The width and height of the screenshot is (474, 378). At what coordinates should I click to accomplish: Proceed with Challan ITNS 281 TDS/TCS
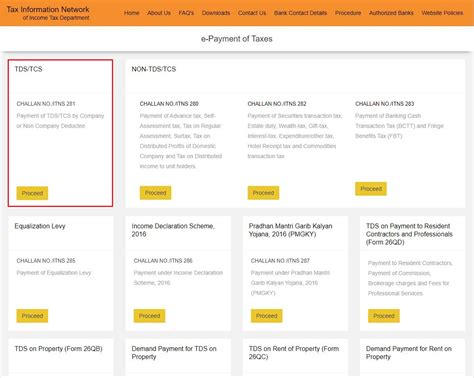tap(32, 193)
